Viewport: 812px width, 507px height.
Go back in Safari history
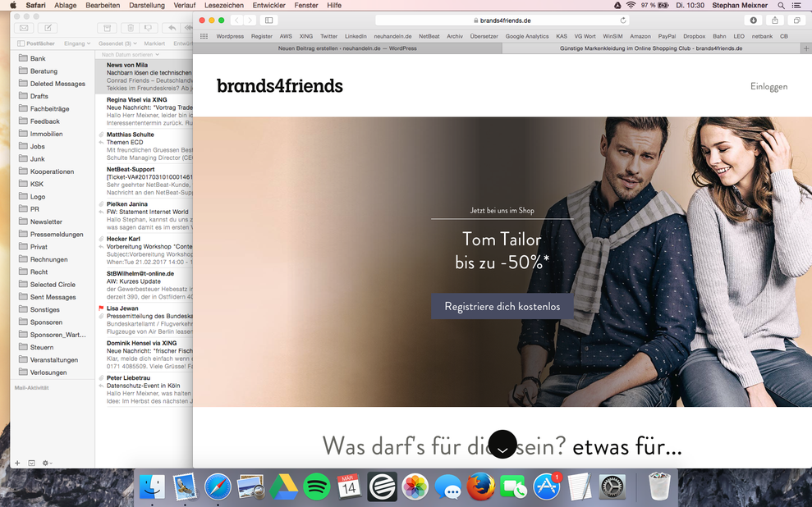[x=236, y=21]
